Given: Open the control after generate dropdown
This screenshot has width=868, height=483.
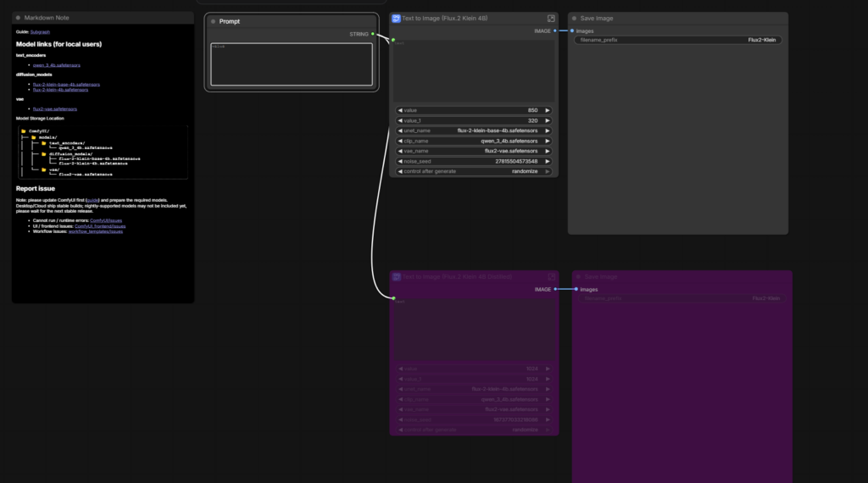Looking at the screenshot, I should click(x=474, y=171).
